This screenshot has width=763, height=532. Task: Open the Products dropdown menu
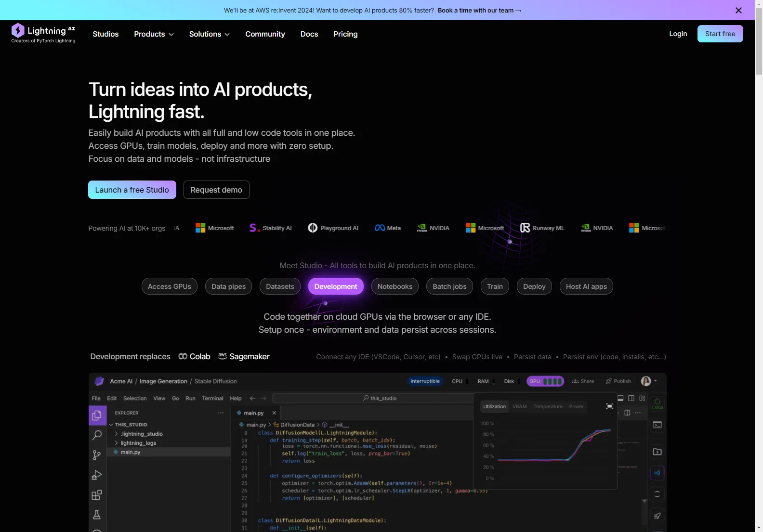(x=154, y=34)
